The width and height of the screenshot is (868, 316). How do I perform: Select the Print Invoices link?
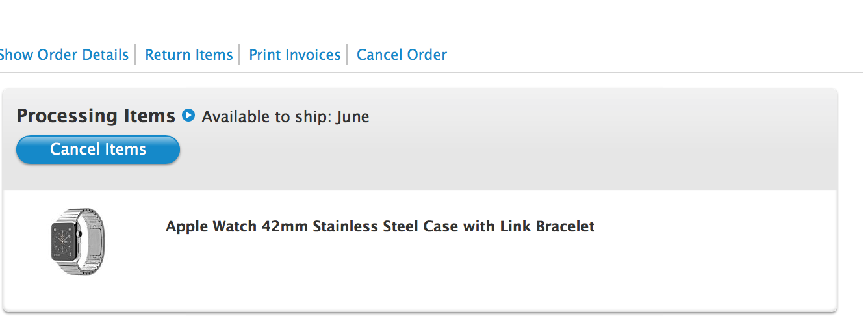pos(295,55)
